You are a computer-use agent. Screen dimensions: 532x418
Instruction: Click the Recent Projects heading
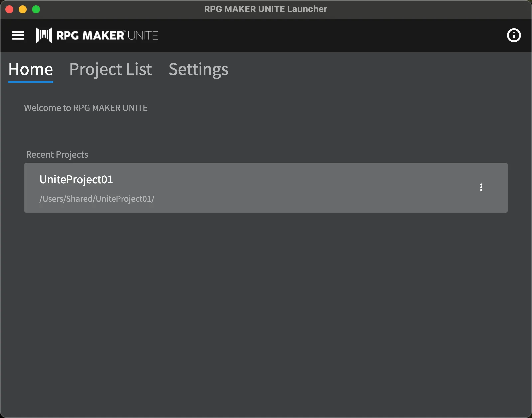(x=57, y=155)
